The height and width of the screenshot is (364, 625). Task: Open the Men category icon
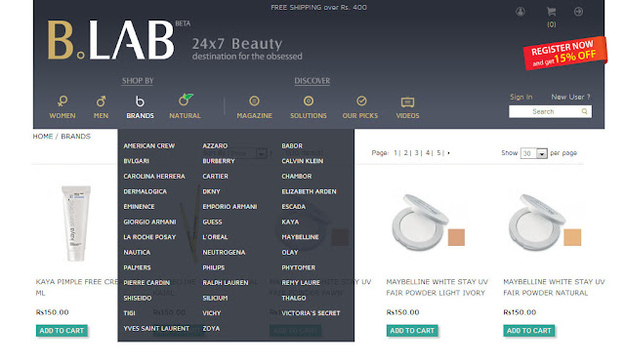[x=101, y=101]
